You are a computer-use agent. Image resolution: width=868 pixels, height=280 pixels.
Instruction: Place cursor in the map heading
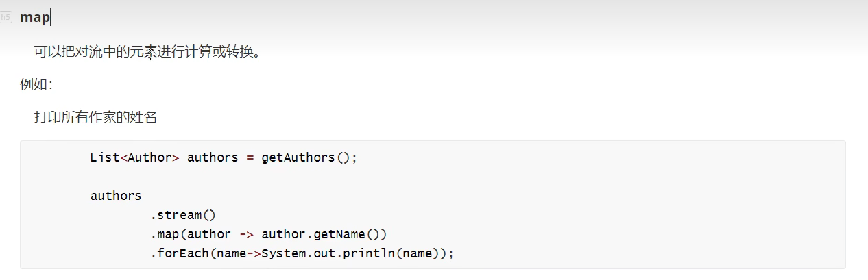tap(34, 18)
